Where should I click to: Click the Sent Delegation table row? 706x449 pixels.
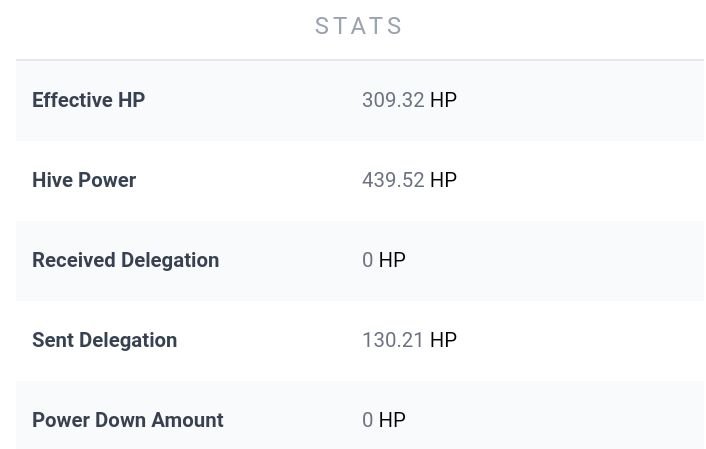click(x=360, y=340)
